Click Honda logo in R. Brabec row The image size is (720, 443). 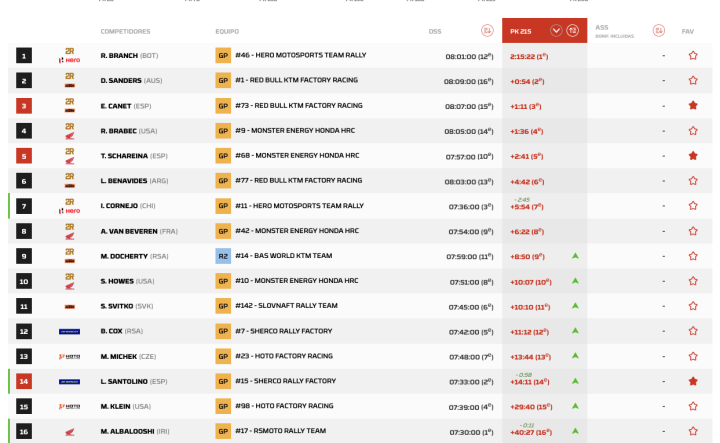point(70,135)
